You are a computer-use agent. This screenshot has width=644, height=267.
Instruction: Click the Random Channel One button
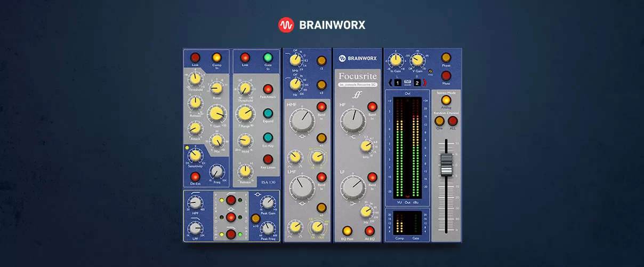click(x=440, y=121)
